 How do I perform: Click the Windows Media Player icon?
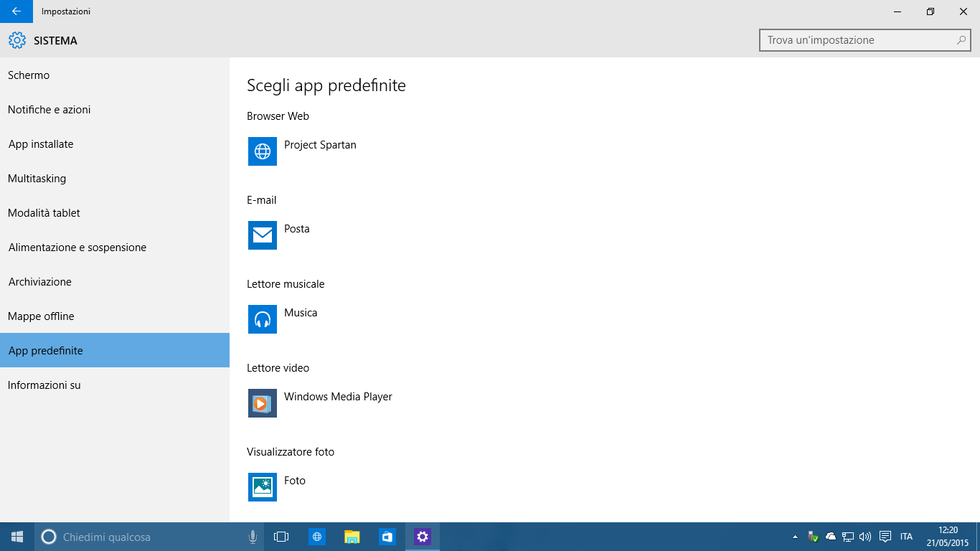click(263, 403)
